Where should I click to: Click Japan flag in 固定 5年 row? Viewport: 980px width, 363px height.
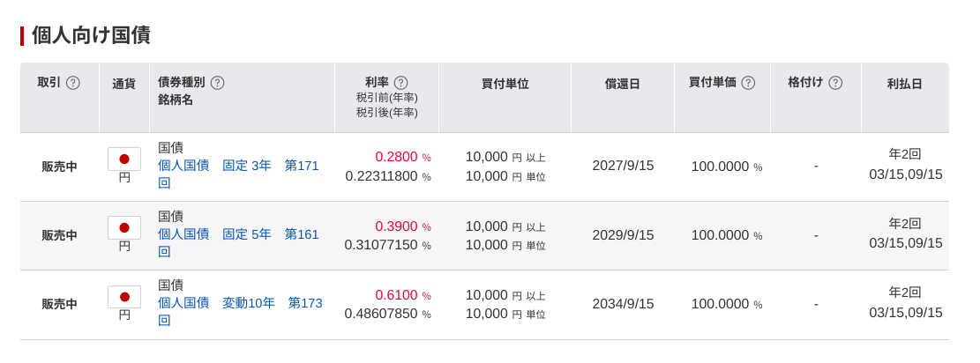tap(124, 227)
